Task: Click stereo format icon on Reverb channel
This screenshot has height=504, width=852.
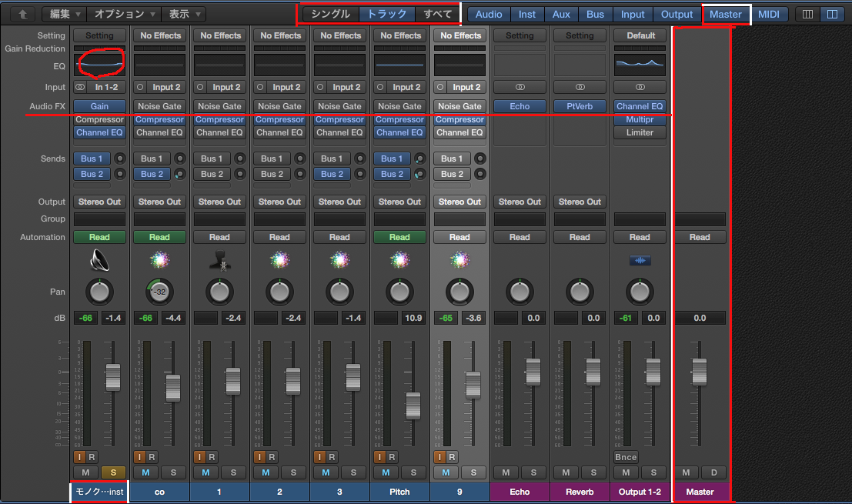Action: click(x=580, y=87)
